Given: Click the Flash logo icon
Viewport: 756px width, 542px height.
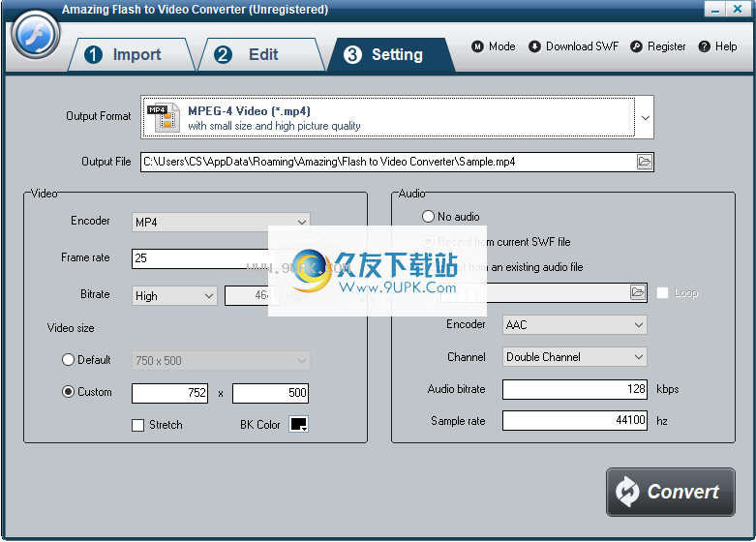Looking at the screenshot, I should pyautogui.click(x=36, y=35).
